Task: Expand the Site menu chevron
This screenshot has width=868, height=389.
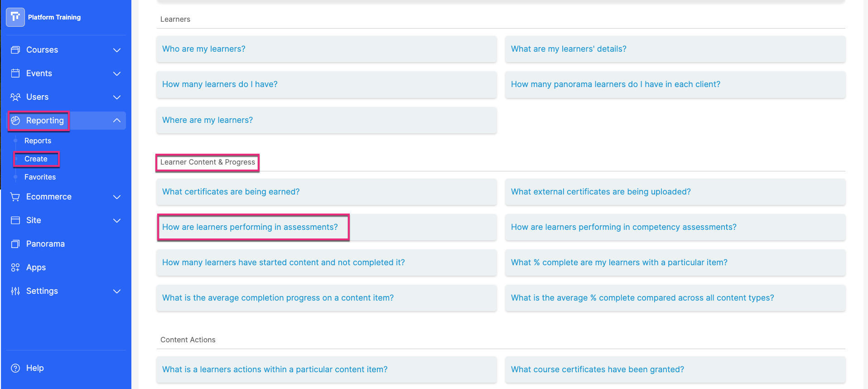Action: [x=117, y=220]
